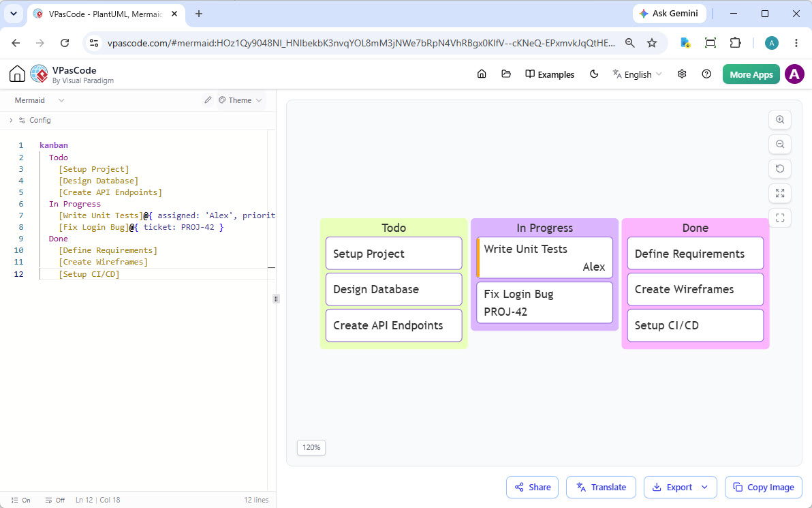Click the panel splitter drag handle
The height and width of the screenshot is (508, 812).
(276, 299)
